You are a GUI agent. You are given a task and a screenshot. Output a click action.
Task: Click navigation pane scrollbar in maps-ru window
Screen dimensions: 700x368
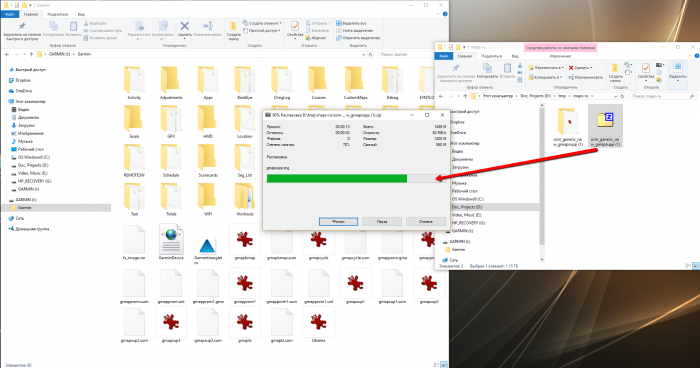pyautogui.click(x=542, y=176)
